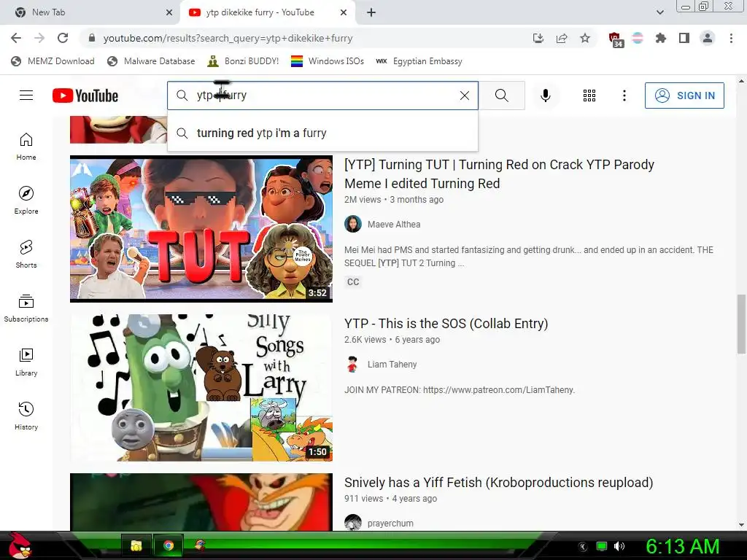The image size is (747, 560).
Task: Open the MEMZ Download bookmark
Action: pos(53,61)
